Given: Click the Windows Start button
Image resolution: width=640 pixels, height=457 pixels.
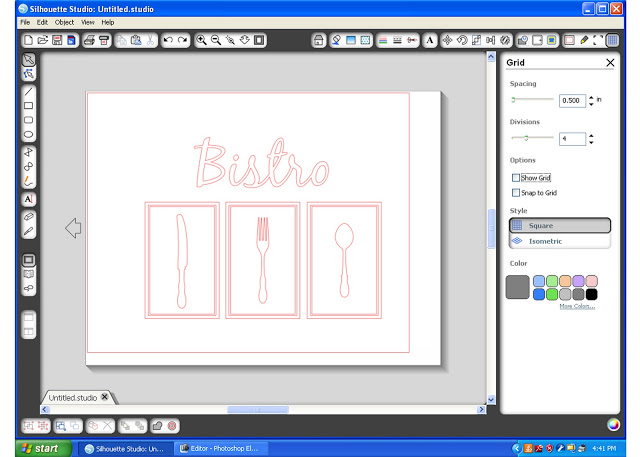Looking at the screenshot, I should point(43,448).
